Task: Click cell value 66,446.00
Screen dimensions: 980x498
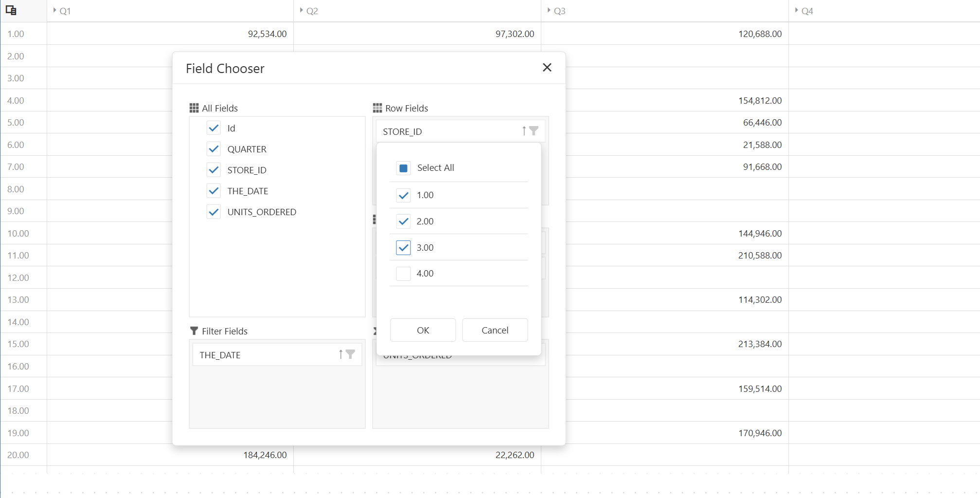Action: click(762, 122)
